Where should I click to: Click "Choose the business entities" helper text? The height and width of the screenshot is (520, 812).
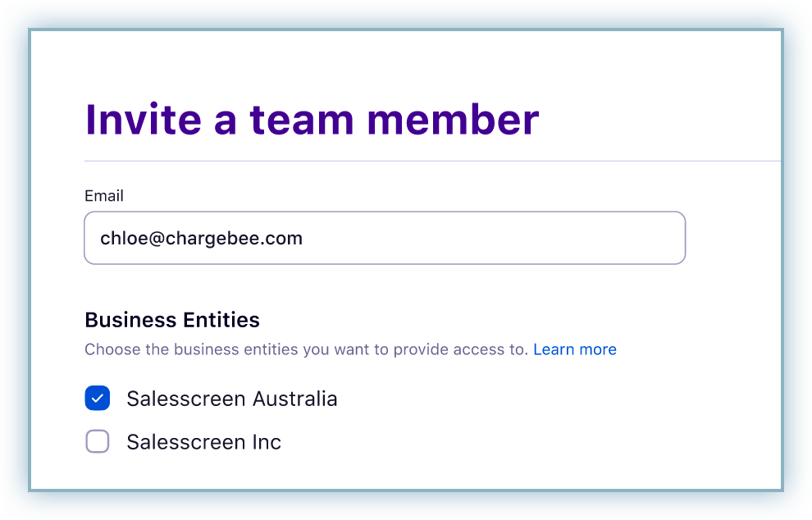click(x=191, y=349)
